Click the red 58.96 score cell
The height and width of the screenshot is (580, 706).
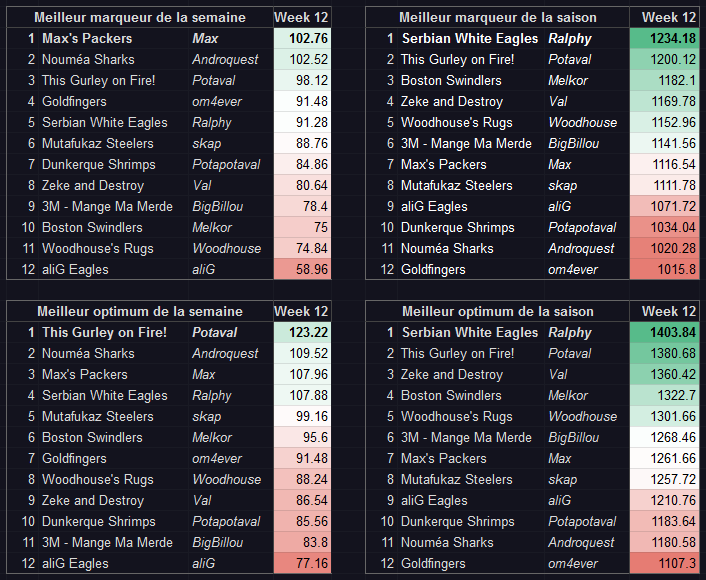(302, 270)
